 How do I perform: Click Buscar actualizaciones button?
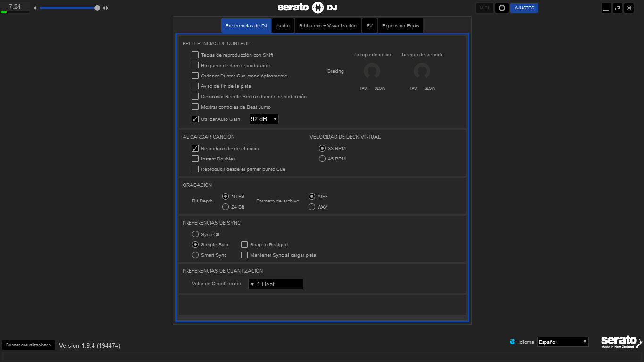click(x=28, y=345)
